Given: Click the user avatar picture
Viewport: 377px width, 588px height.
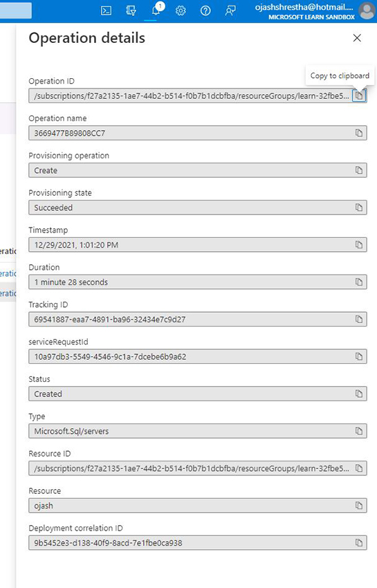Looking at the screenshot, I should click(367, 11).
